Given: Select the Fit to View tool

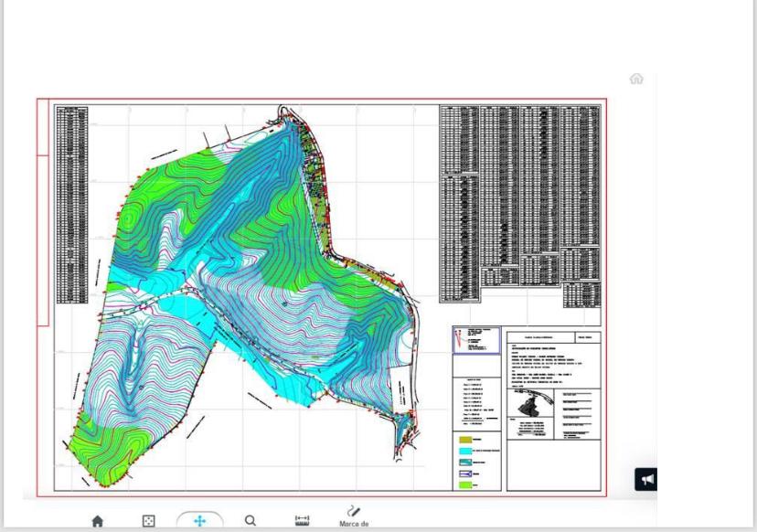Looking at the screenshot, I should [x=148, y=521].
